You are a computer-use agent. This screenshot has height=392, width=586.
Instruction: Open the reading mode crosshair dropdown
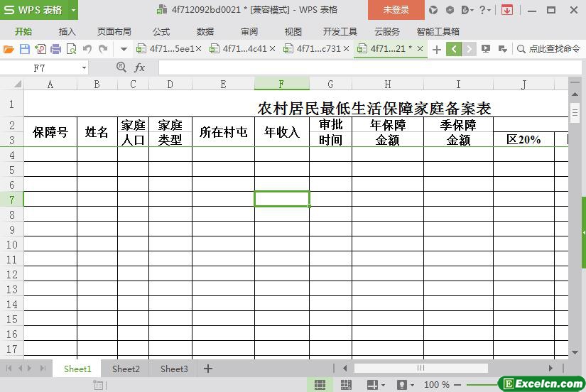pos(383,385)
